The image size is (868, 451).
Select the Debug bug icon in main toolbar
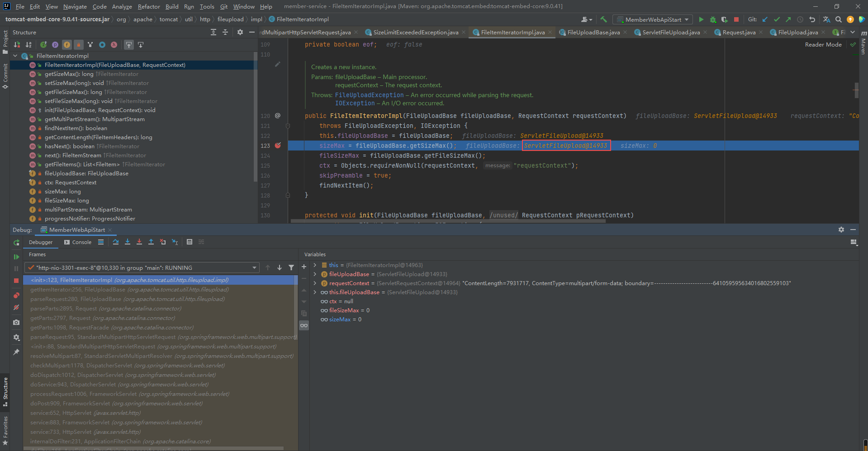click(713, 20)
